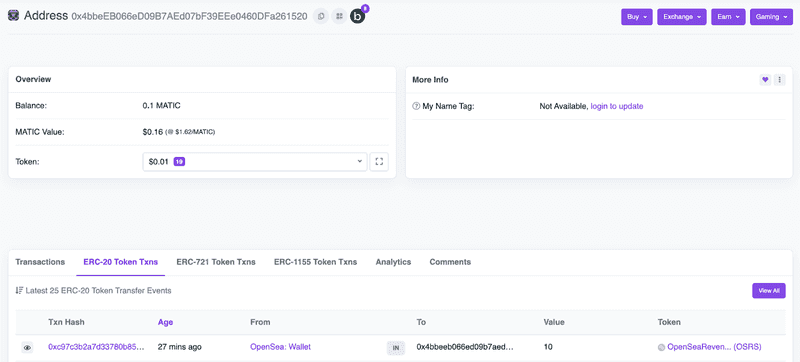Image resolution: width=800 pixels, height=362 pixels.
Task: Click the View All button
Action: coord(769,291)
